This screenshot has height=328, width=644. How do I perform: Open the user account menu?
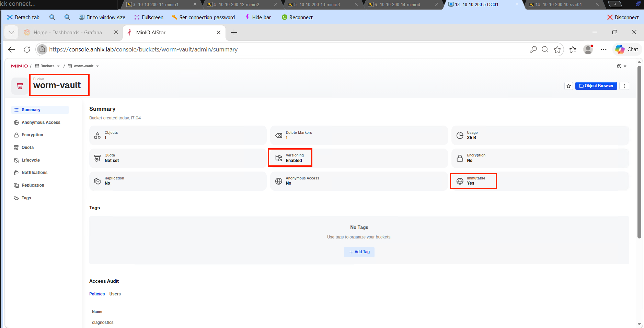coord(622,66)
